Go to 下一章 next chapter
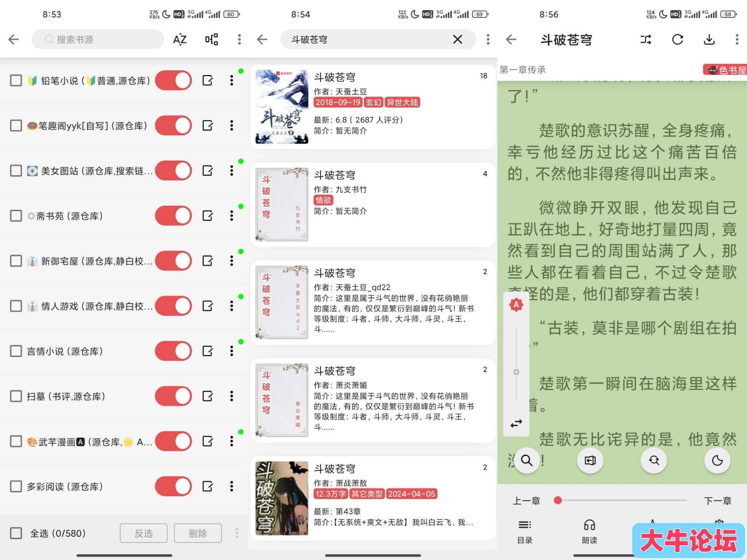The image size is (747, 560). (x=717, y=501)
